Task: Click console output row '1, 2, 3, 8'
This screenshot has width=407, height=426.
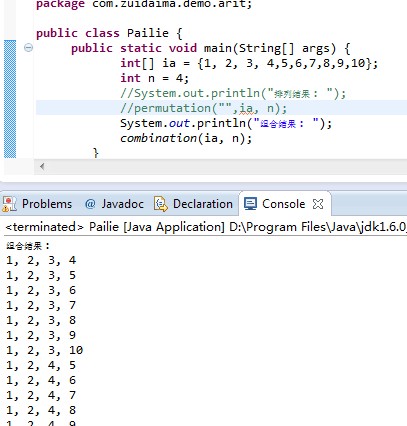Action: pyautogui.click(x=41, y=320)
